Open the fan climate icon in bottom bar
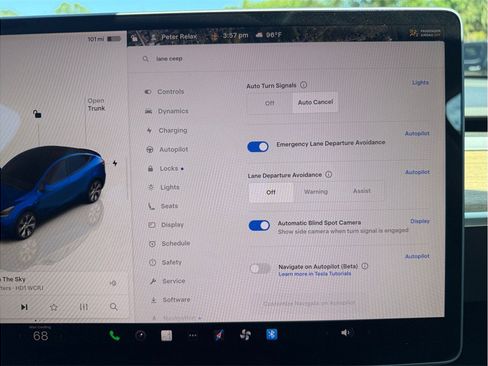 point(245,335)
